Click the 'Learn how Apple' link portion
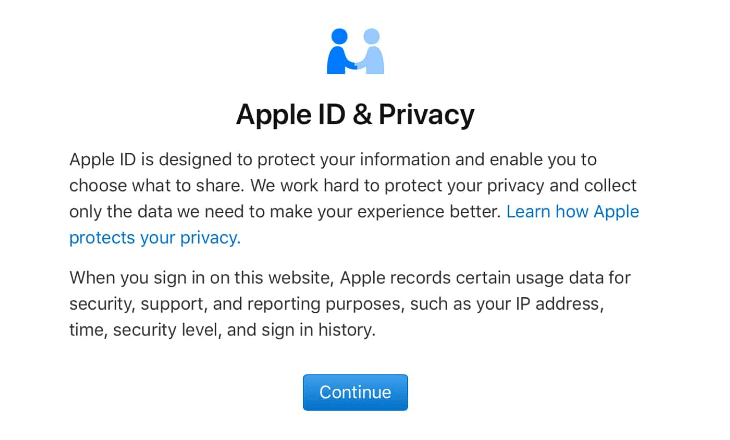The height and width of the screenshot is (440, 730). pos(572,212)
